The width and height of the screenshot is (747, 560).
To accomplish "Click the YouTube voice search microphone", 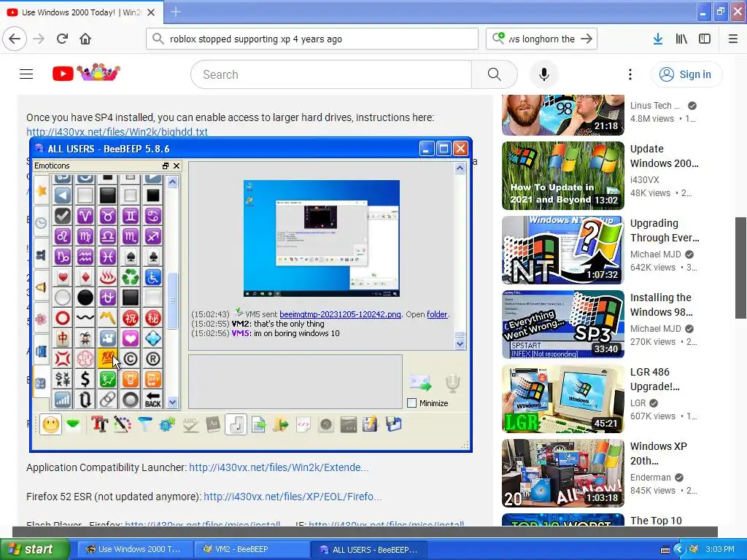I will (x=544, y=74).
